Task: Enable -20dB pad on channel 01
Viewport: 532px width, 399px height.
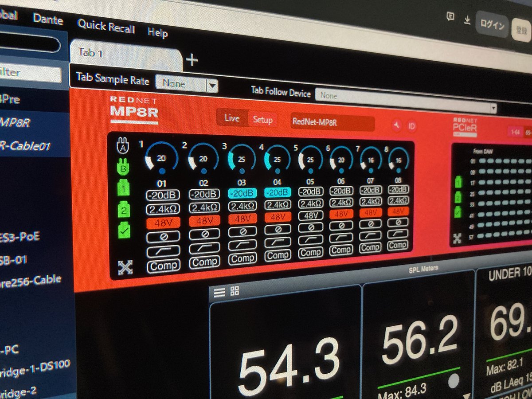Action: [x=162, y=195]
